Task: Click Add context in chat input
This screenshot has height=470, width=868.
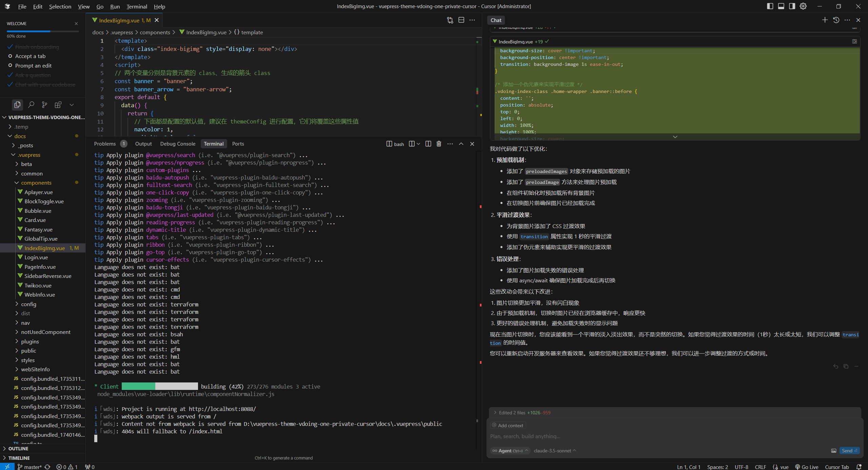Action: pyautogui.click(x=508, y=426)
